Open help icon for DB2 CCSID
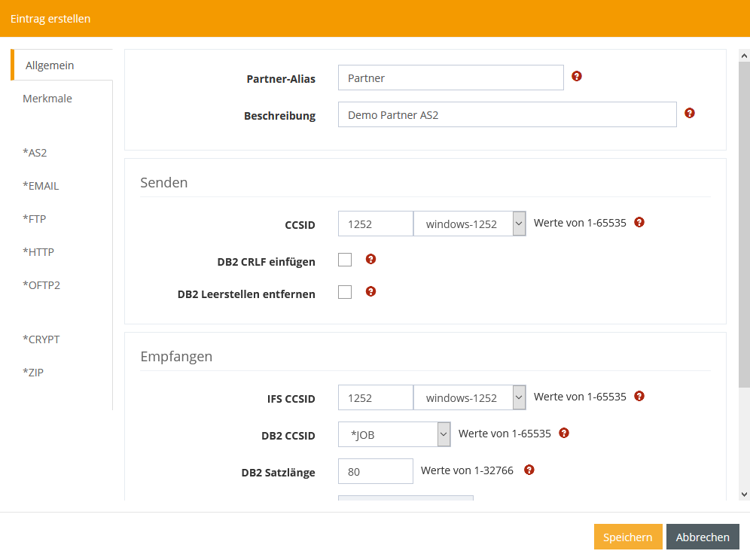 [564, 433]
